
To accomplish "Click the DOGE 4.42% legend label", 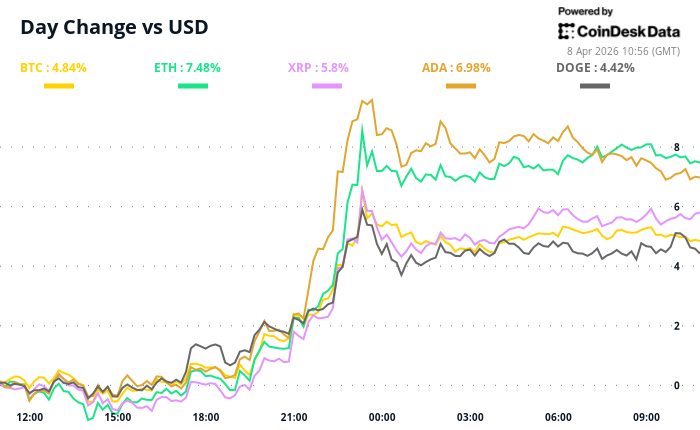I will pos(596,68).
